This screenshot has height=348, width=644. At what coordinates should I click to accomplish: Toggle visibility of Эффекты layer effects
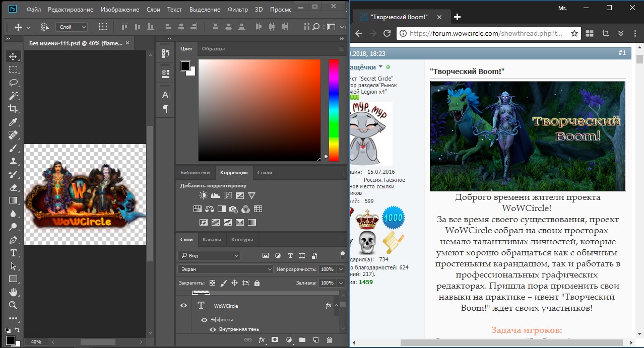point(204,320)
